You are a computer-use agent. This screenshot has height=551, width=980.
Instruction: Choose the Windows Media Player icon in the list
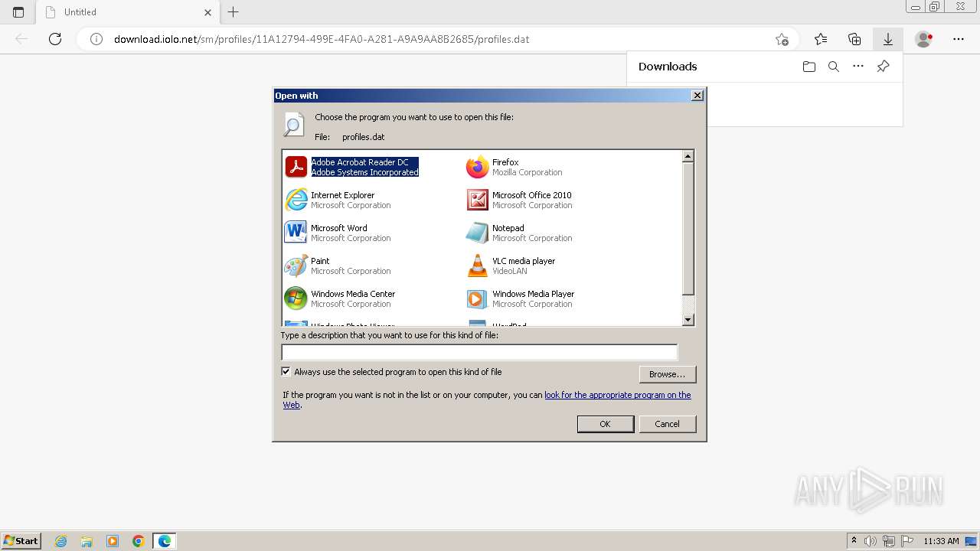click(477, 298)
